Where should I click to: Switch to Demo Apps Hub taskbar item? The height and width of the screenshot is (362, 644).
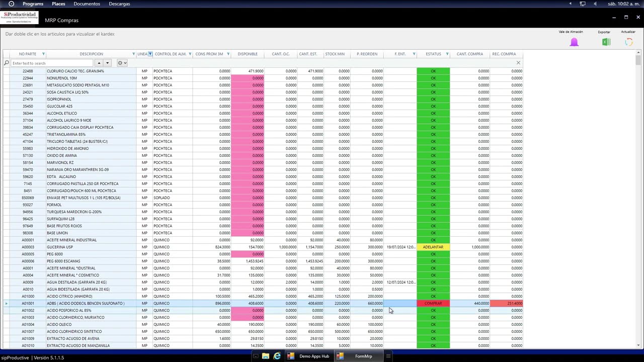pyautogui.click(x=309, y=356)
